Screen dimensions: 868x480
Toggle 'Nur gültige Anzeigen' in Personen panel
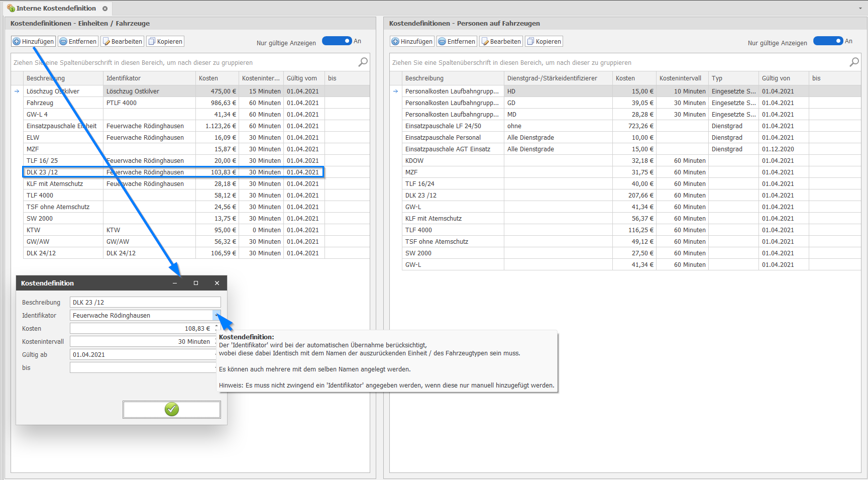click(828, 41)
